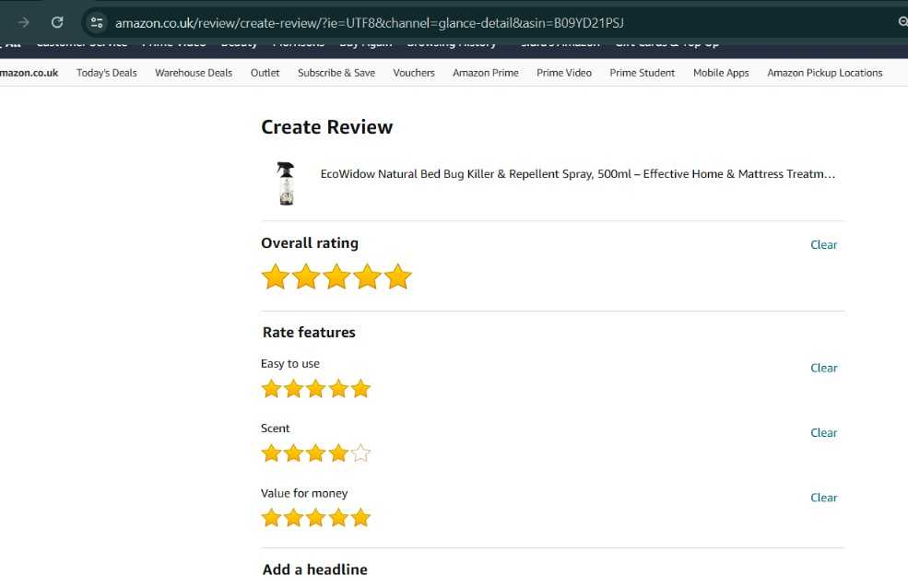The image size is (908, 588).
Task: Rate Scent two stars
Action: coord(293,453)
